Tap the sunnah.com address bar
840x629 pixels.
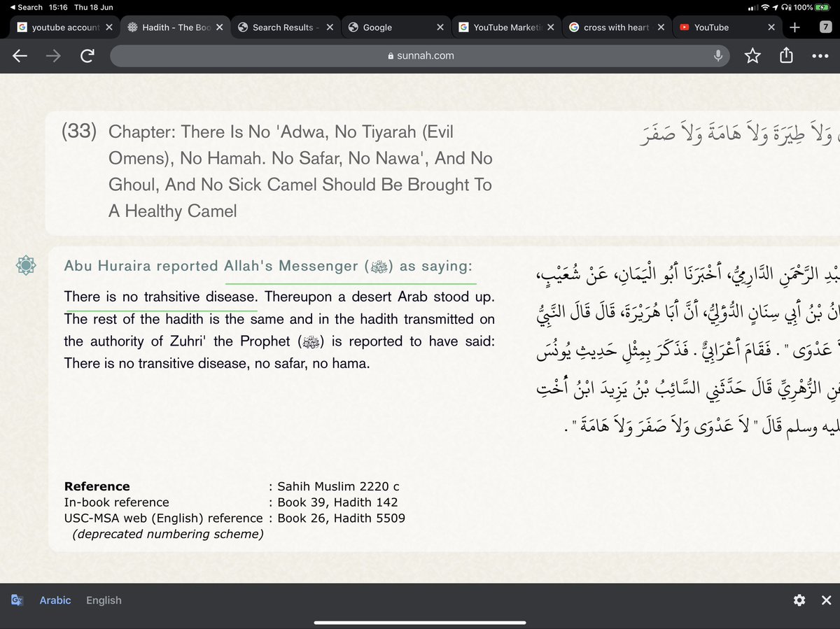pos(420,56)
